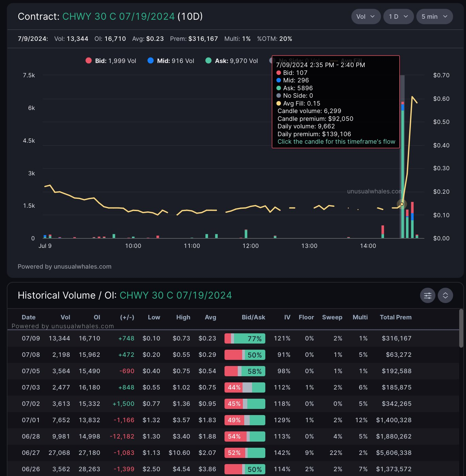466x476 pixels.
Task: Sort table by Avg column header
Action: [211, 317]
